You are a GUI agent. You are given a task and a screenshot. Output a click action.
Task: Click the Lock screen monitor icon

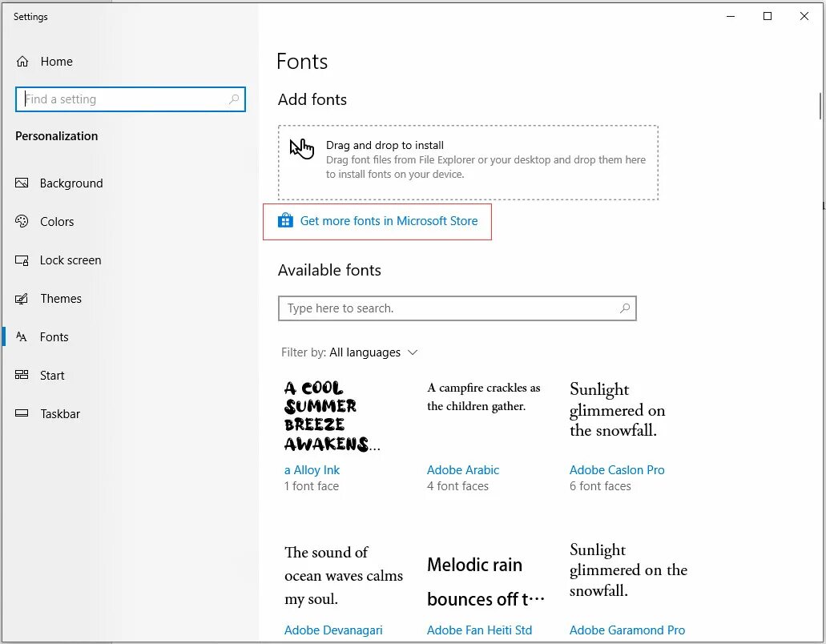pos(22,260)
